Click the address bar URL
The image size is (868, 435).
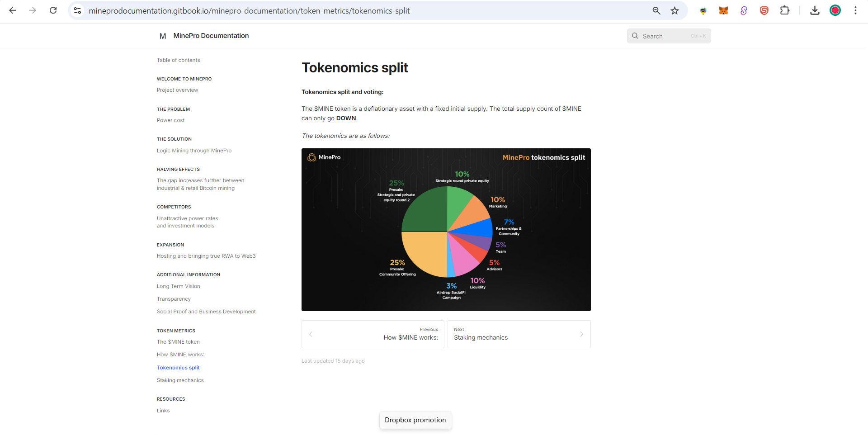point(249,10)
